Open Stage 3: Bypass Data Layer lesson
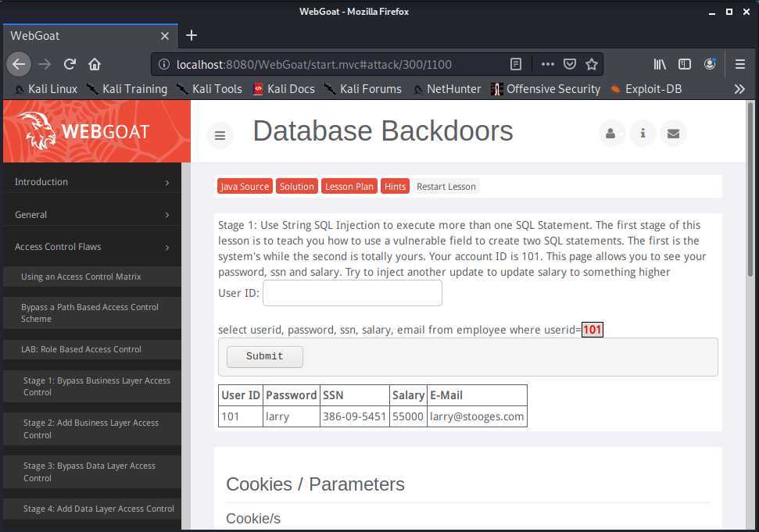Screen dimensions: 759x532 tap(89, 472)
